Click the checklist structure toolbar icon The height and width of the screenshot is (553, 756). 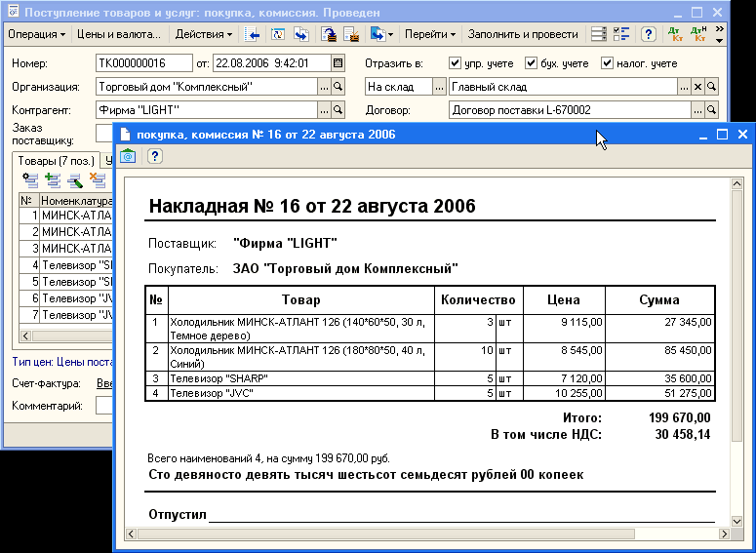621,34
